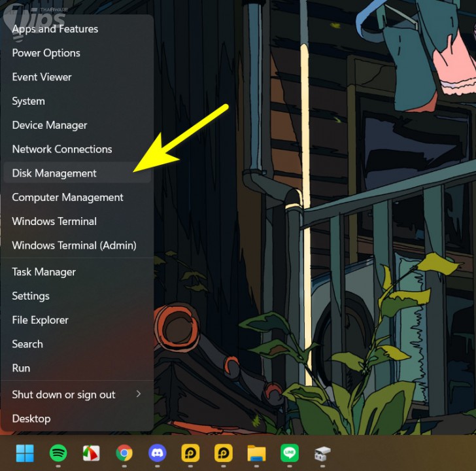This screenshot has width=476, height=471.
Task: Open File Explorer folder icon on taskbar
Action: click(256, 453)
